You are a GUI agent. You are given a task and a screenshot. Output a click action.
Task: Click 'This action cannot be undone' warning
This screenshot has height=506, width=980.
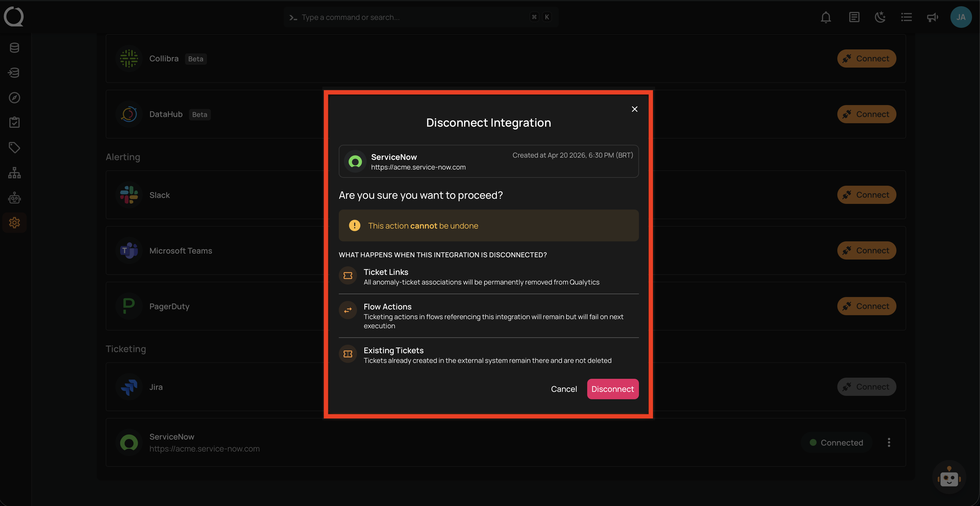coord(489,225)
